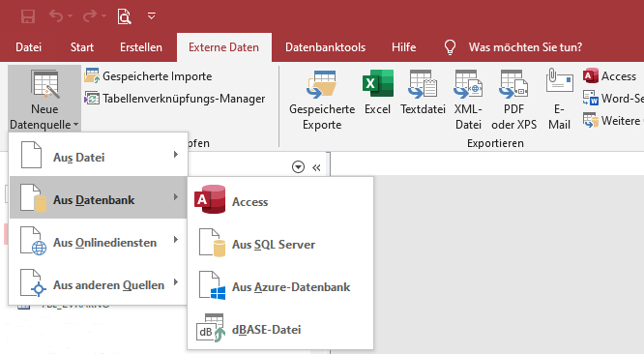Choose dBASE-Datei in submenu
Screen dimensions: 644x354
click(280, 328)
